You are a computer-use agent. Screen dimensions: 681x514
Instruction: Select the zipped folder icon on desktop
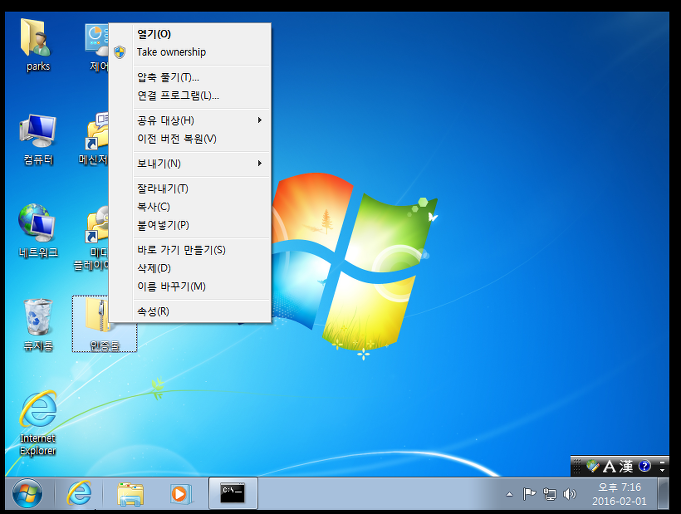(x=104, y=324)
